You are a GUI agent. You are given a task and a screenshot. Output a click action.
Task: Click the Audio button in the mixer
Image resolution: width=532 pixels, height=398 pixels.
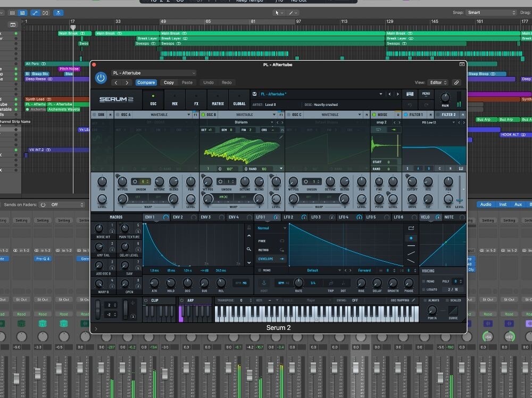[x=486, y=204]
